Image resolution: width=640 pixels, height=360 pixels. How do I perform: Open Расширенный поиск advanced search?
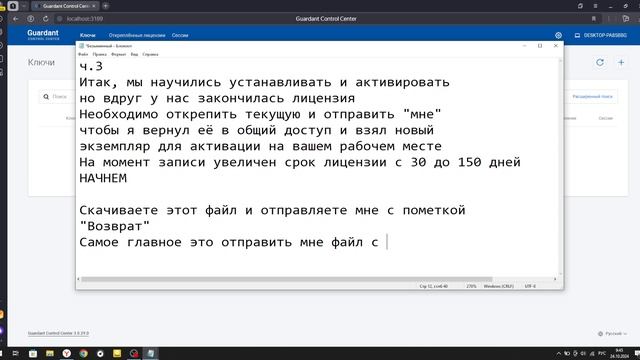click(x=592, y=97)
